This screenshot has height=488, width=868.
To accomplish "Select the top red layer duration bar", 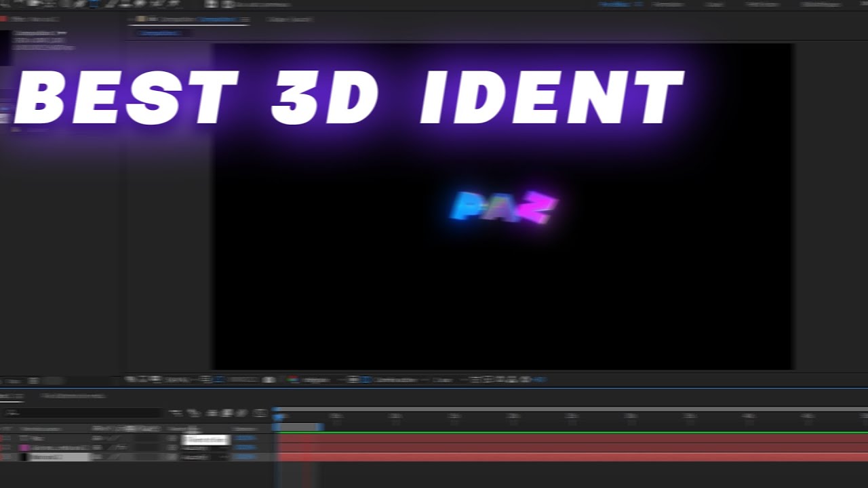I will tap(573, 439).
